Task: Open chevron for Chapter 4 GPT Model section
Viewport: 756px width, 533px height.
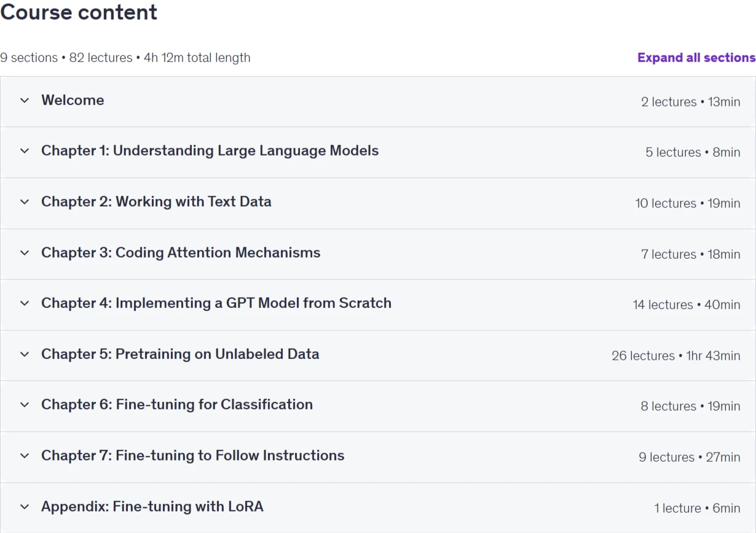Action: (x=25, y=303)
